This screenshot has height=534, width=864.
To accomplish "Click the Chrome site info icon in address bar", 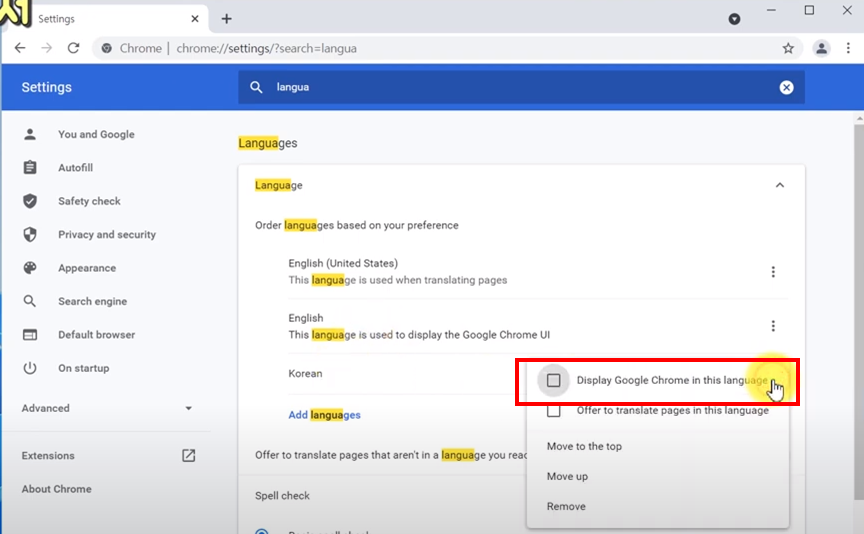I will pos(107,48).
